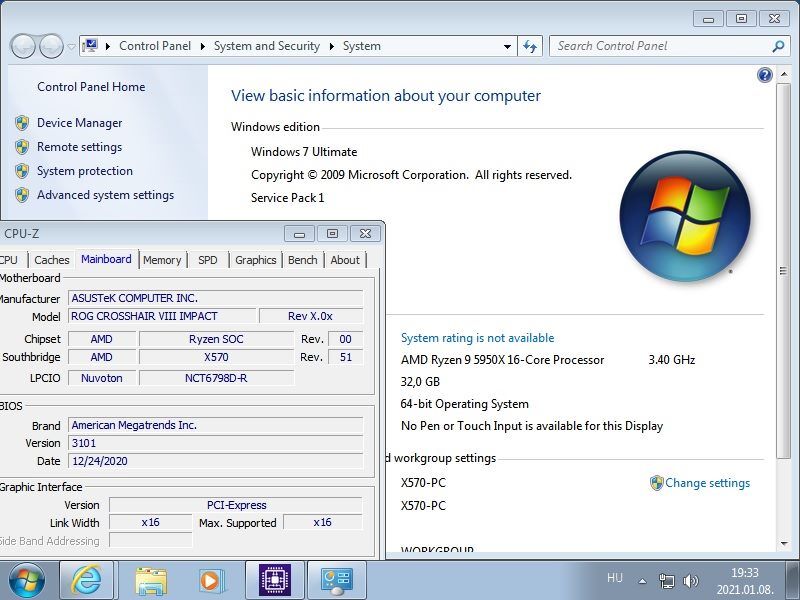
Task: Open volume speaker tray icon
Action: click(x=690, y=581)
